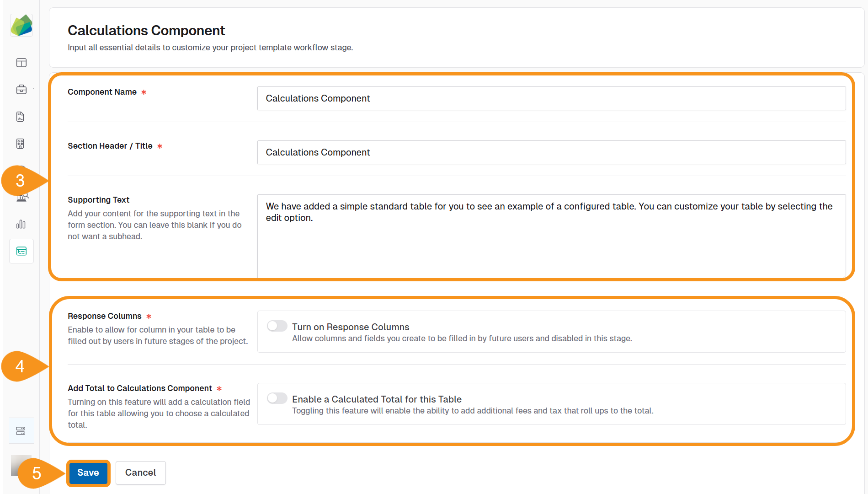Select the highlighted teal form component icon

21,251
